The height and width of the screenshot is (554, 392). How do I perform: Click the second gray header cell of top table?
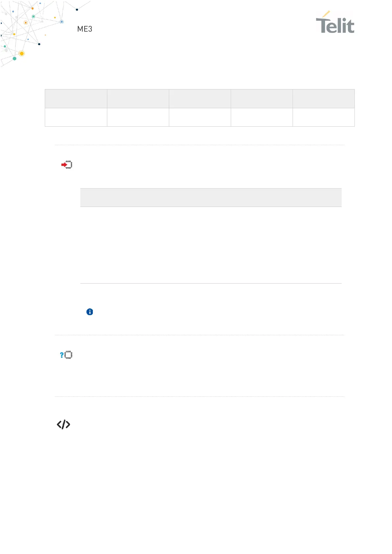click(138, 99)
